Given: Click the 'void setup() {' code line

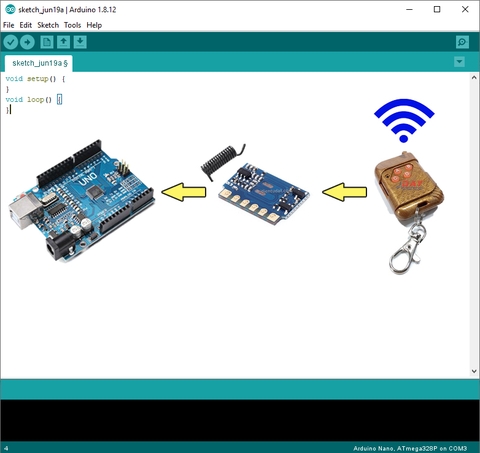Looking at the screenshot, I should [36, 79].
